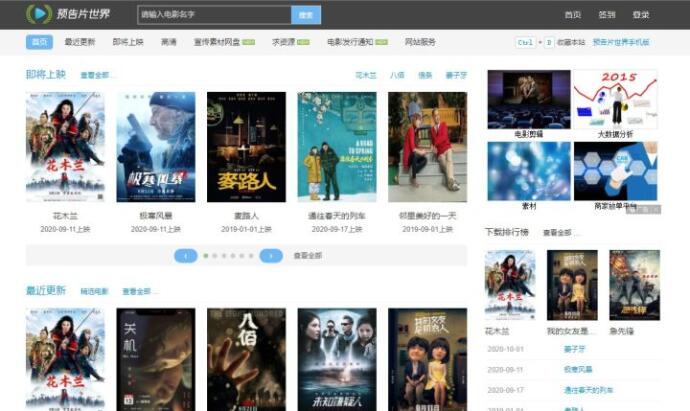Screen dimensions: 690x411
Task: Open 首页 in the dark top bar
Action: pos(573,15)
